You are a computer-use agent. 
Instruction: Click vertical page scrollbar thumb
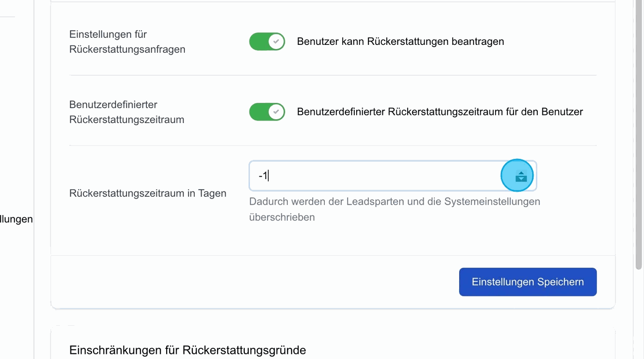point(639,135)
